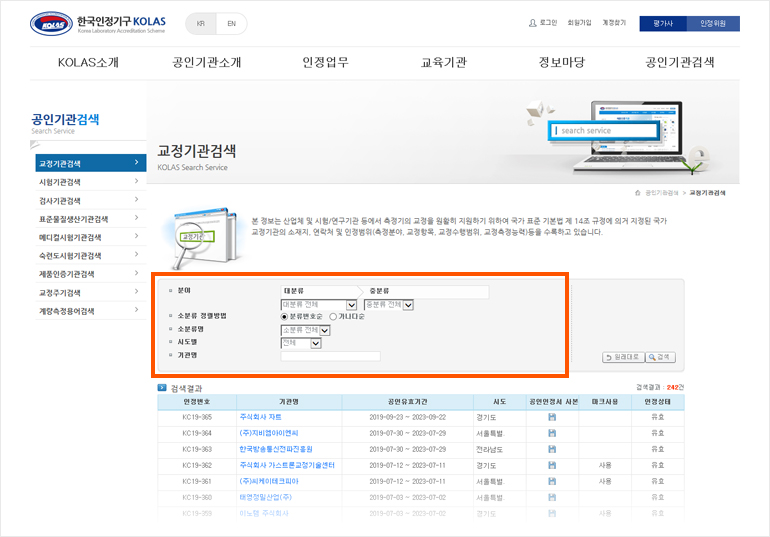Click the 검색 search button
Screen dimensions: 770x537
pyautogui.click(x=661, y=357)
